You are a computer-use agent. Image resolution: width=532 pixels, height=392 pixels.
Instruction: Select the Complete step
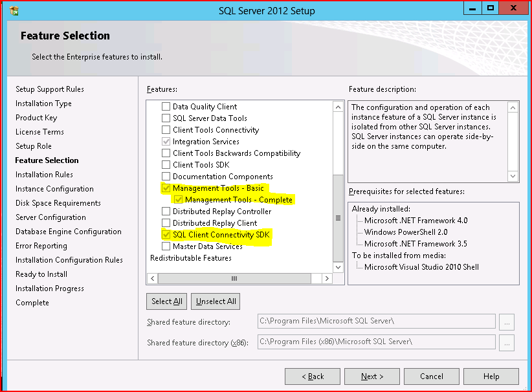click(x=32, y=303)
